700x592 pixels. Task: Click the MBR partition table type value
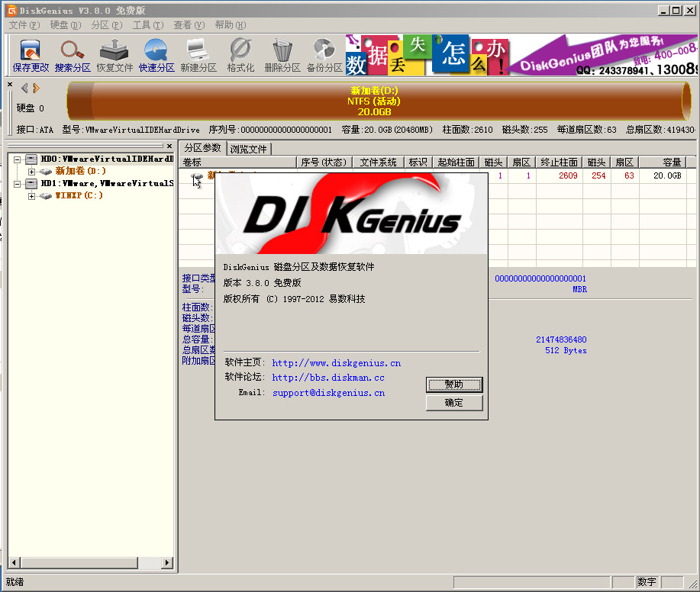580,290
